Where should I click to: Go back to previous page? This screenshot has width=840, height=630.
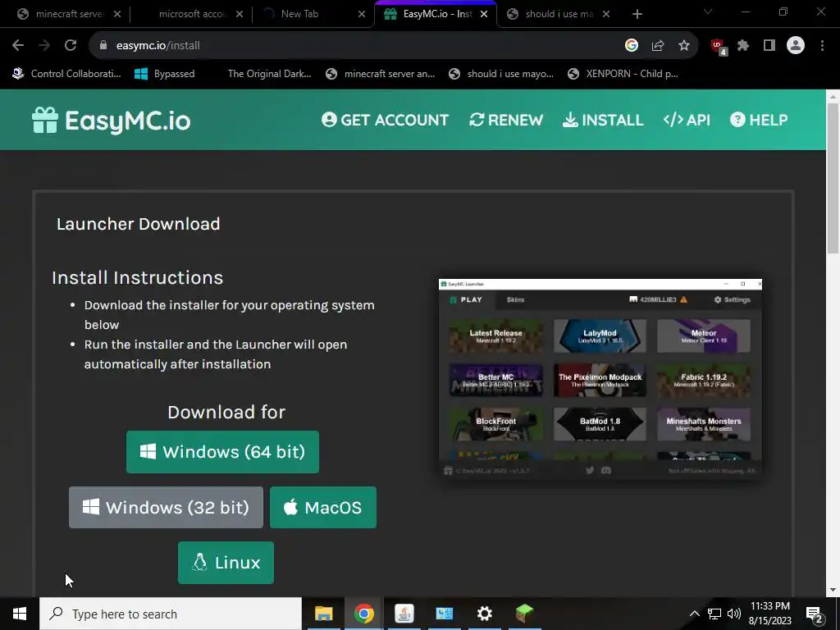(18, 46)
